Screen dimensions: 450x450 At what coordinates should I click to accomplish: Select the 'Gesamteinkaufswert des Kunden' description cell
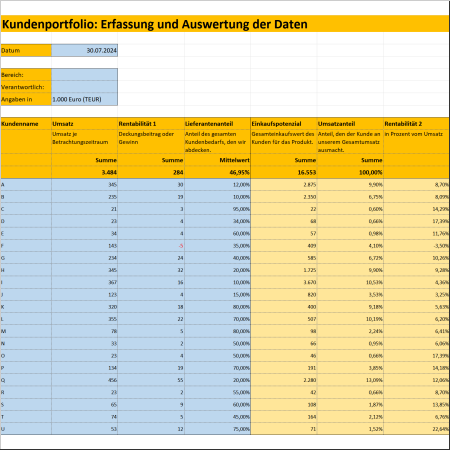click(x=284, y=142)
